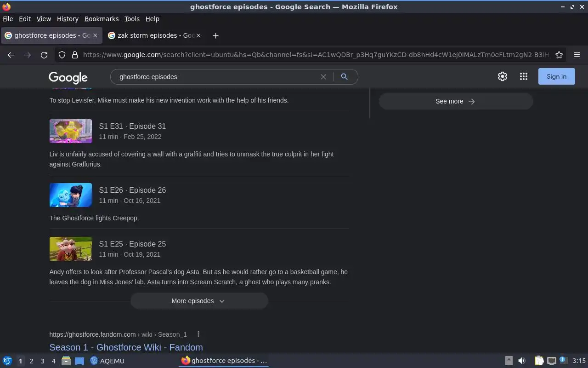The height and width of the screenshot is (368, 588).
Task: Open the View menu
Action: [x=44, y=19]
